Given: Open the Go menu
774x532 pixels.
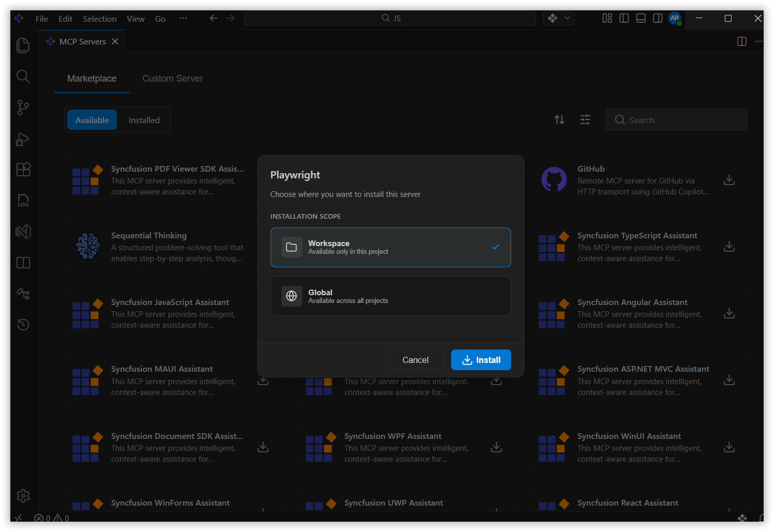Looking at the screenshot, I should [160, 19].
